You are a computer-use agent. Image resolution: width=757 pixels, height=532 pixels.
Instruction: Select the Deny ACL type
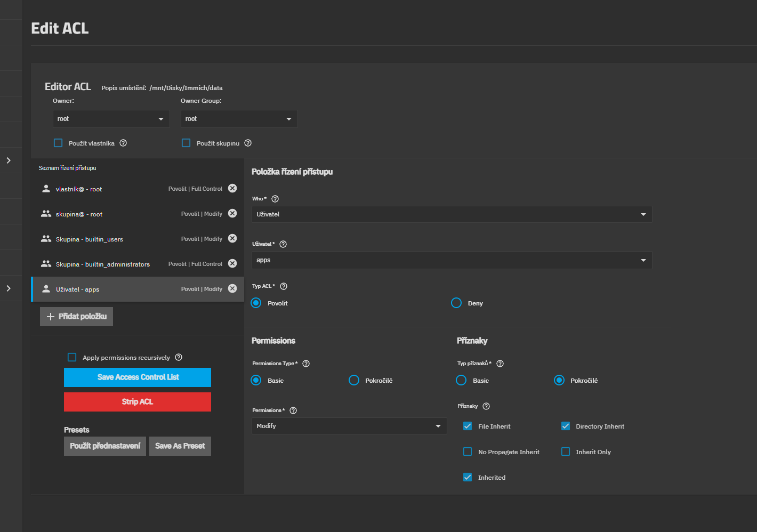pyautogui.click(x=456, y=303)
